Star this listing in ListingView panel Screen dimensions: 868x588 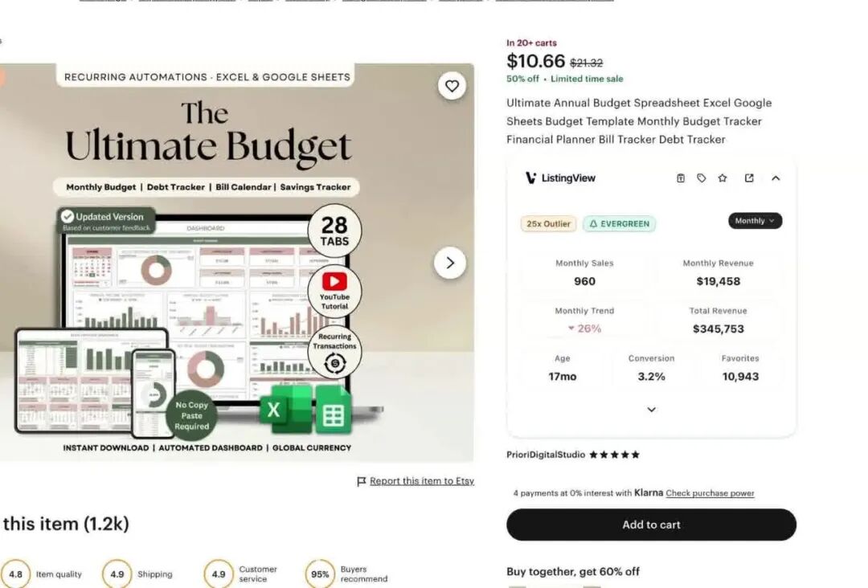(723, 178)
